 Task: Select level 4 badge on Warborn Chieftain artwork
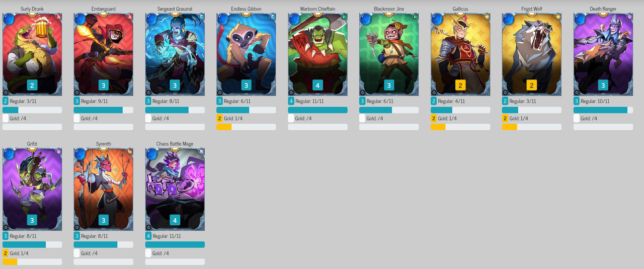(317, 85)
